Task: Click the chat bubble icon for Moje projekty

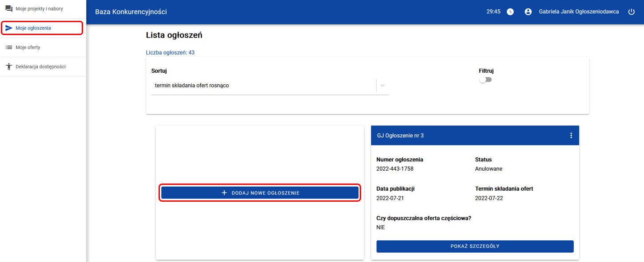Action: click(8, 8)
